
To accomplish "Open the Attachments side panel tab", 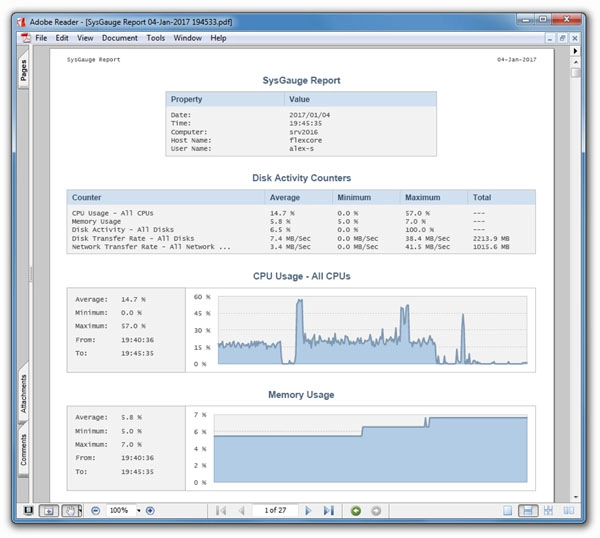I will click(x=23, y=393).
